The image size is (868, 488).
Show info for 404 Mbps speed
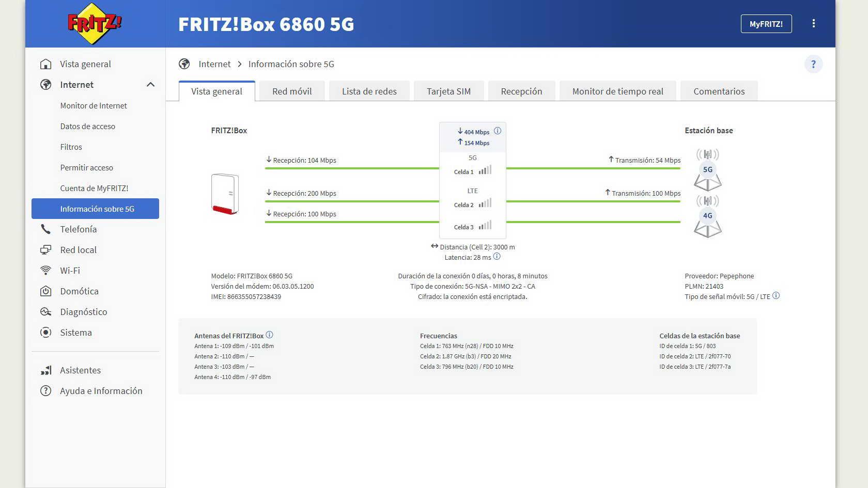click(498, 131)
